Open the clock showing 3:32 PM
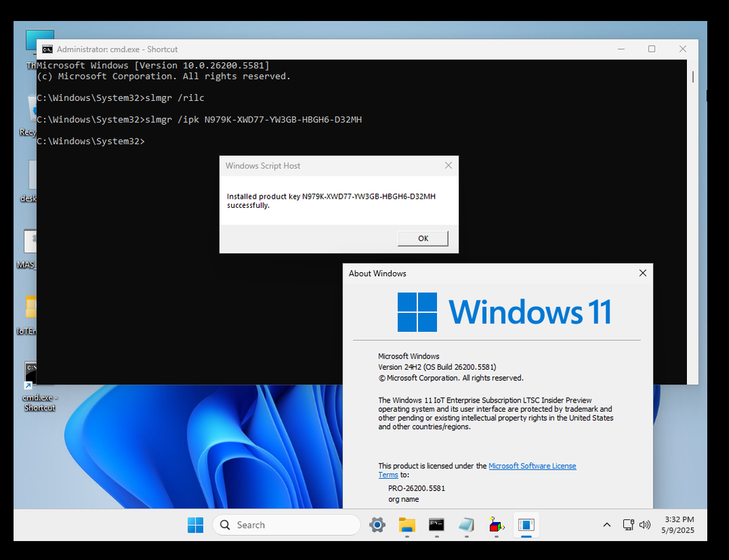Screen dimensions: 729x560 click(678, 525)
